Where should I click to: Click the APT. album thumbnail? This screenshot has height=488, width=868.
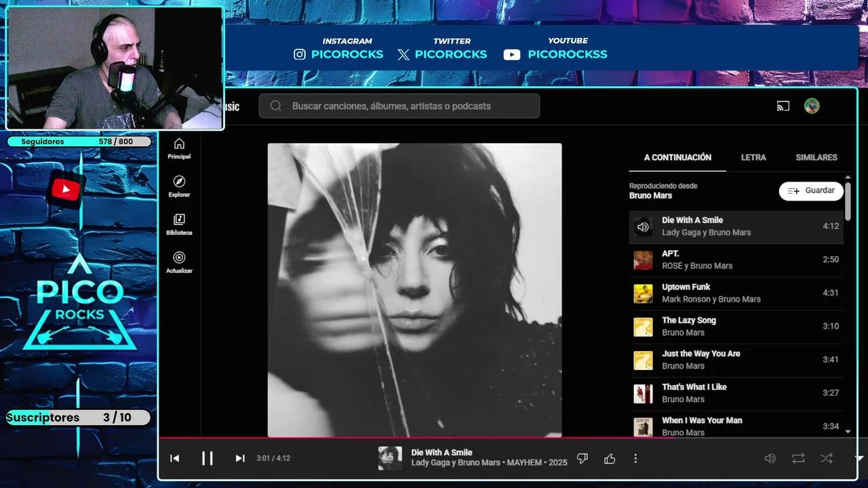(643, 260)
